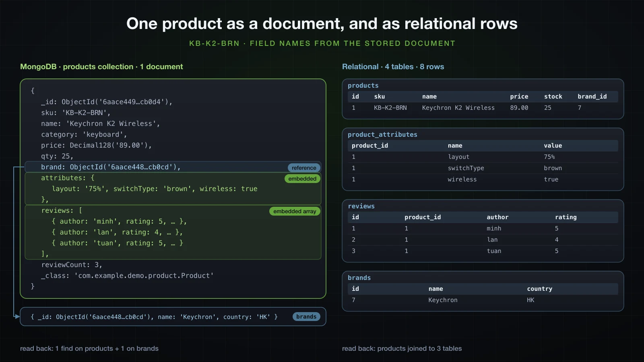Click the review line for author 'tuan'
The width and height of the screenshot is (644, 362).
coord(118,243)
